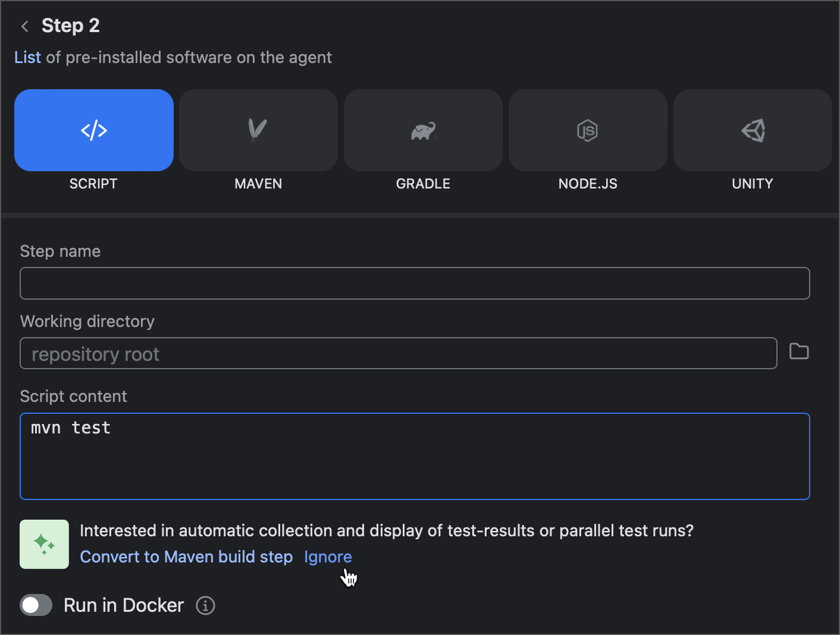Select the SCRIPT runner code icon
Viewport: 840px width, 635px height.
(x=93, y=130)
